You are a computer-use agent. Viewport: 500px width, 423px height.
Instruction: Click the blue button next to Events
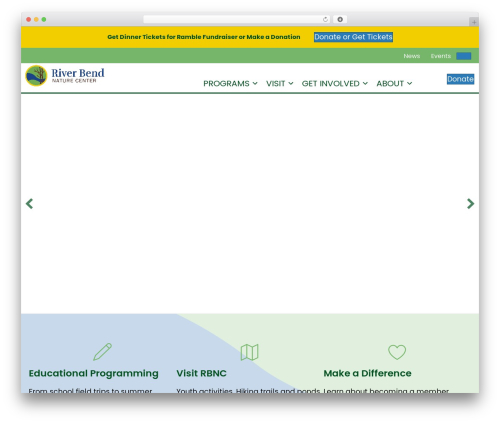coord(464,56)
